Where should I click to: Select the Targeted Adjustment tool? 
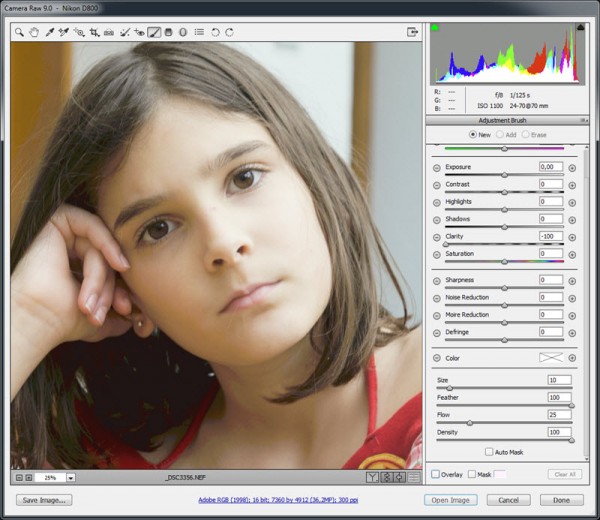point(79,33)
